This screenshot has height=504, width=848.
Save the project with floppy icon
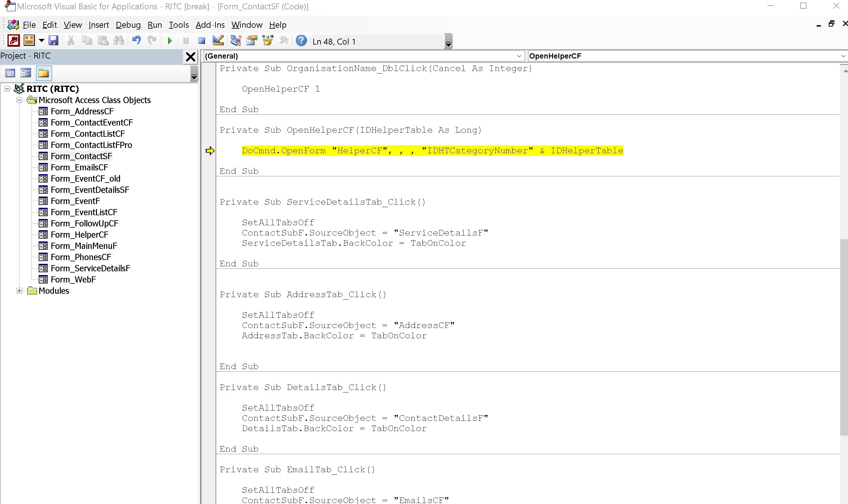point(53,41)
